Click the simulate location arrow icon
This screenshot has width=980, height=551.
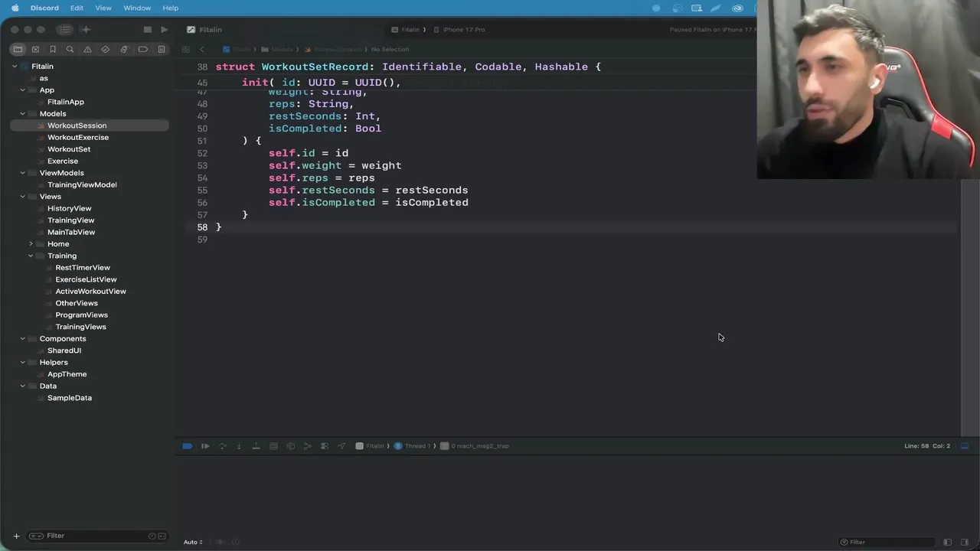pyautogui.click(x=341, y=445)
